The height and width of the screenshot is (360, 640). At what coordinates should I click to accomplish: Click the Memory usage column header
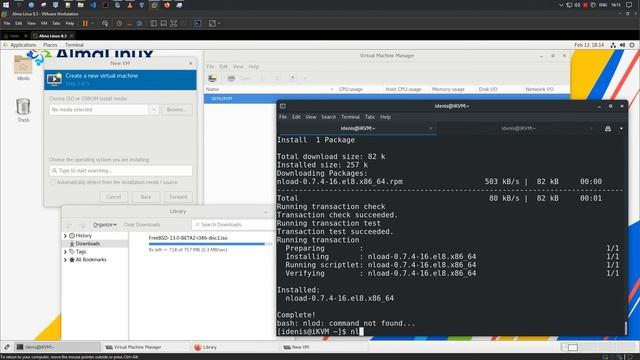point(448,89)
